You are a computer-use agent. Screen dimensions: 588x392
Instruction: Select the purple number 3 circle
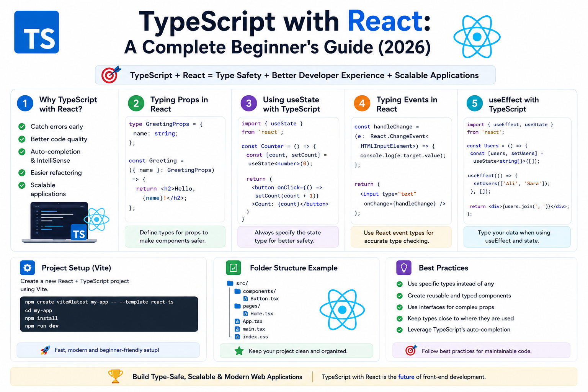tap(249, 103)
